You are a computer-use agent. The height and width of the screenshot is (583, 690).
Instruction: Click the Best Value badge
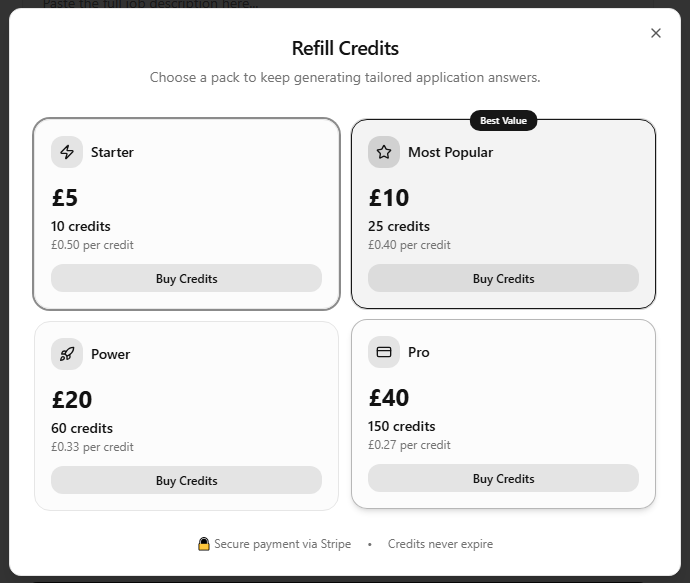coord(503,121)
